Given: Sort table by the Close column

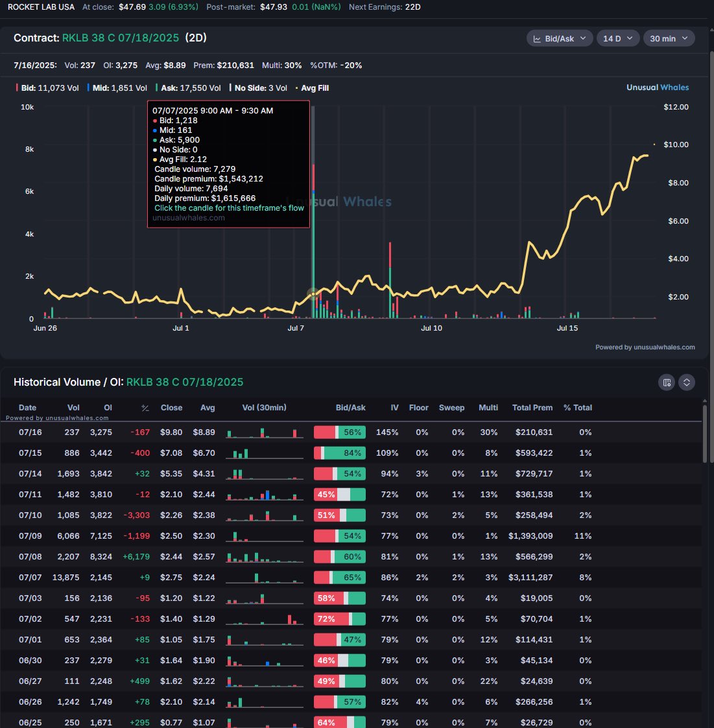Looking at the screenshot, I should coord(171,408).
